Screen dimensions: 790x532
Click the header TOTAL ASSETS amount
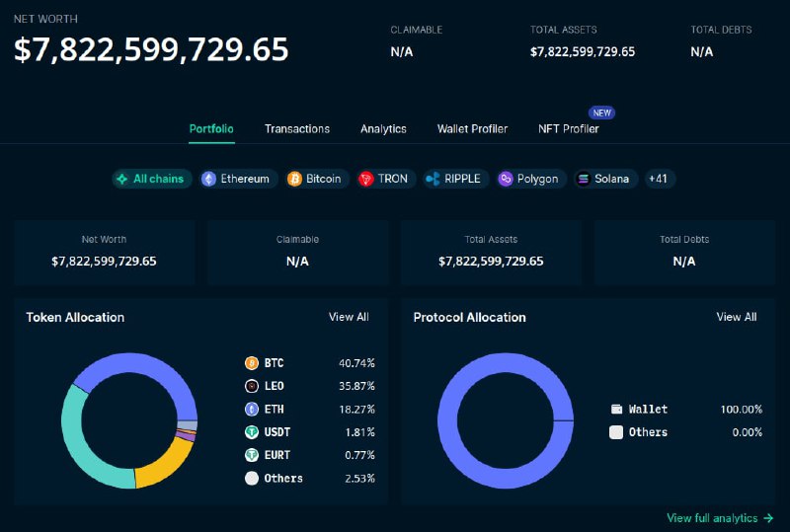click(x=583, y=52)
